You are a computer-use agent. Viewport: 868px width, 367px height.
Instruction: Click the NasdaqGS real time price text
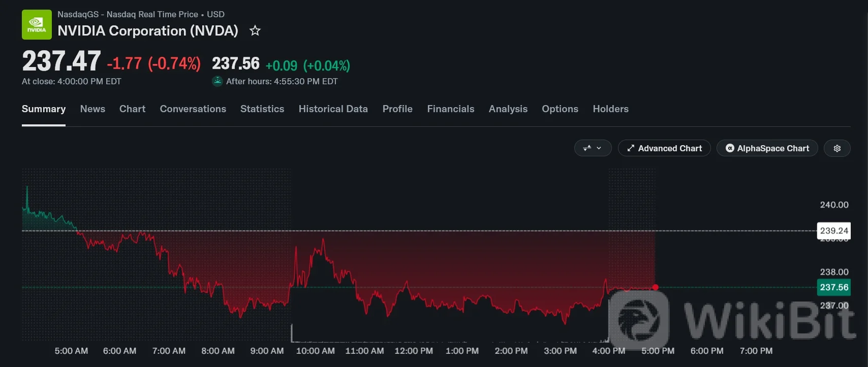[x=141, y=14]
